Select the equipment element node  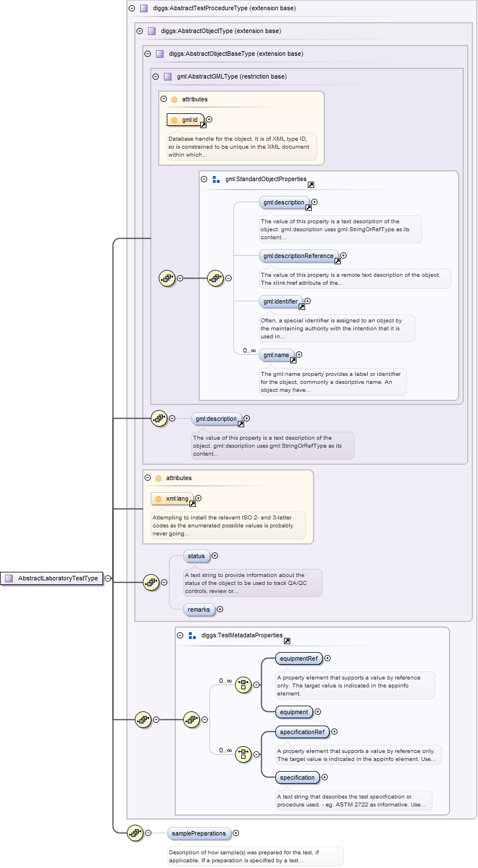[294, 712]
